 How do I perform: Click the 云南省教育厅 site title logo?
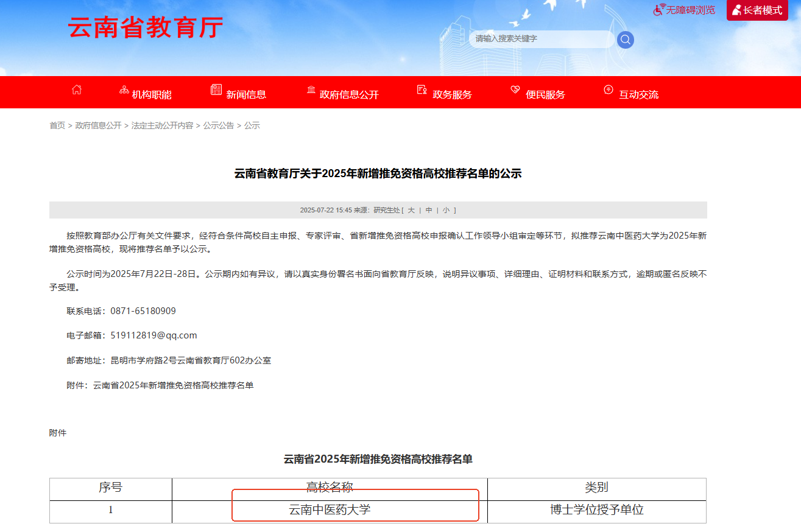click(146, 27)
